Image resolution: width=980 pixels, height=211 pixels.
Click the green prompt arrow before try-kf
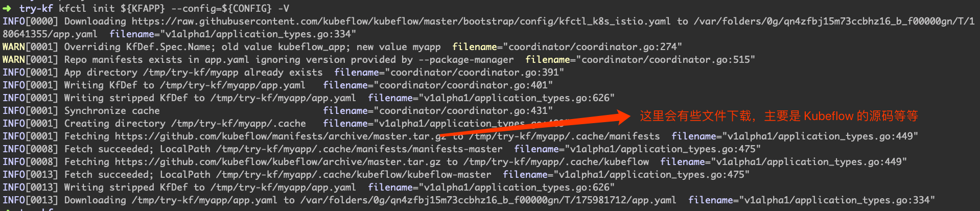7,8
